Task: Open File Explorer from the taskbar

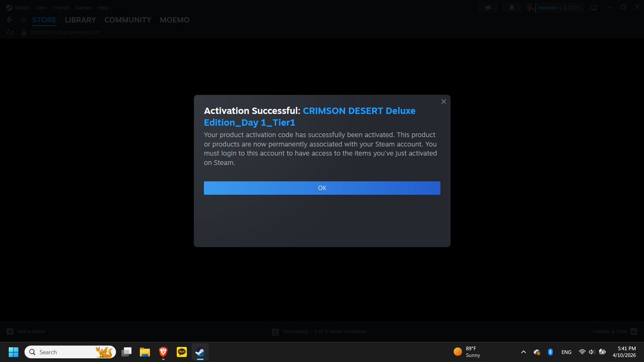Action: (144, 352)
